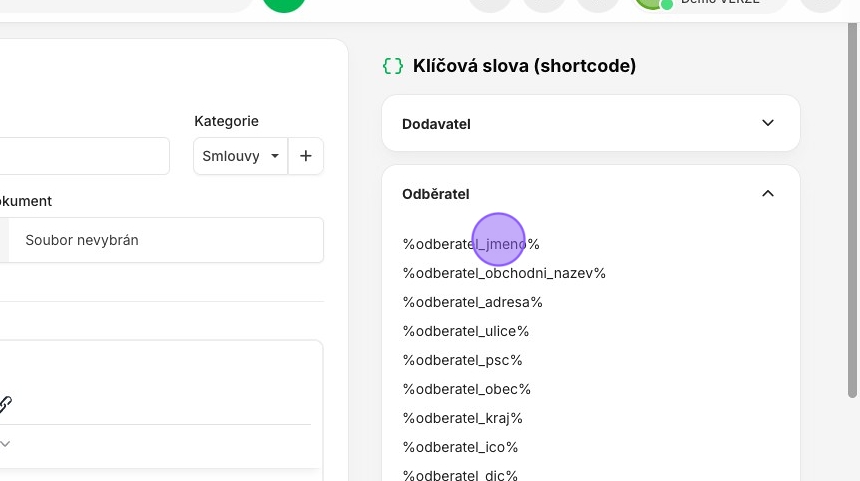This screenshot has height=481, width=860.
Task: Click the green curly braces shortcode icon
Action: coord(393,66)
